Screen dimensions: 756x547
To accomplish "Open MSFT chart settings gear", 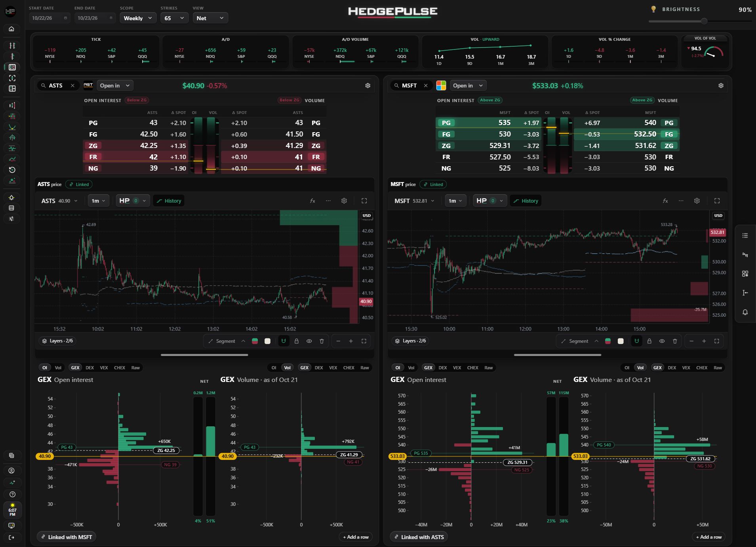I will click(x=697, y=201).
